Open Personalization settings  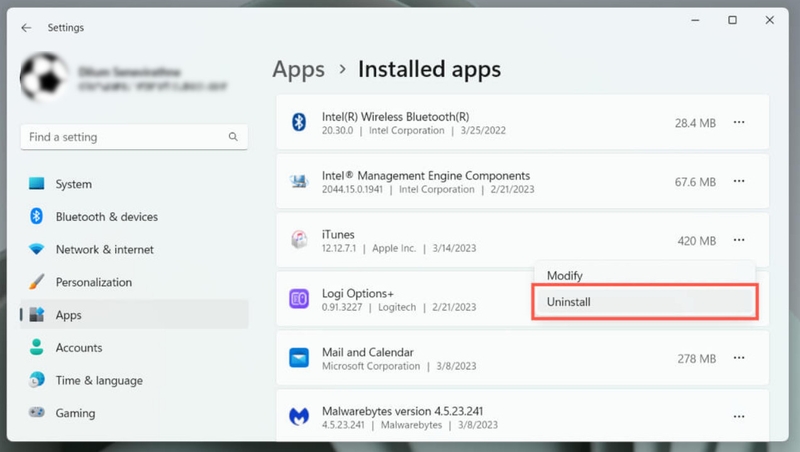click(x=94, y=282)
